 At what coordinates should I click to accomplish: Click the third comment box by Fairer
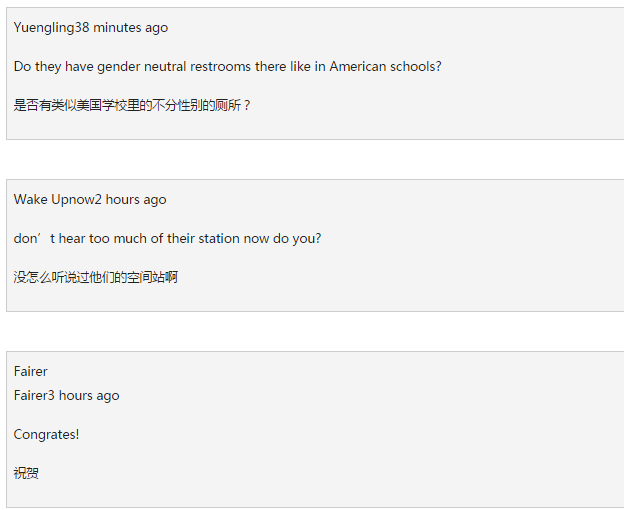tap(315, 430)
